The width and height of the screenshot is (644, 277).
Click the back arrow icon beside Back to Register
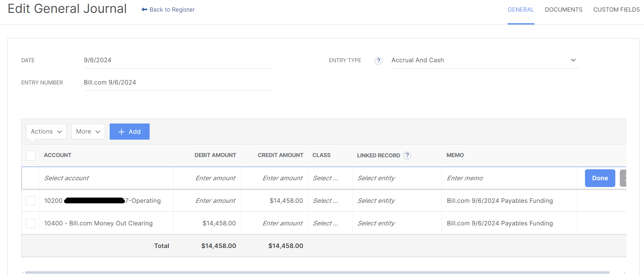(x=144, y=10)
